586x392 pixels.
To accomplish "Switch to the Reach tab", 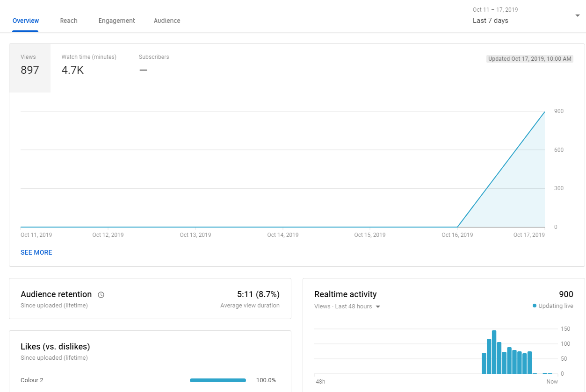I will pyautogui.click(x=69, y=21).
